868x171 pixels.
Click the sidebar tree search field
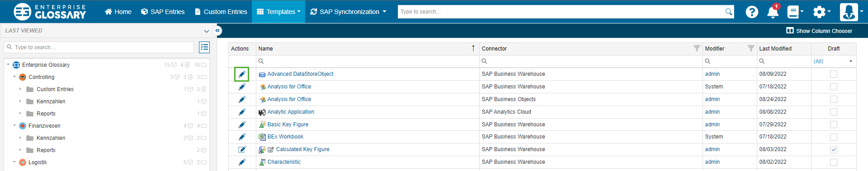(x=99, y=47)
